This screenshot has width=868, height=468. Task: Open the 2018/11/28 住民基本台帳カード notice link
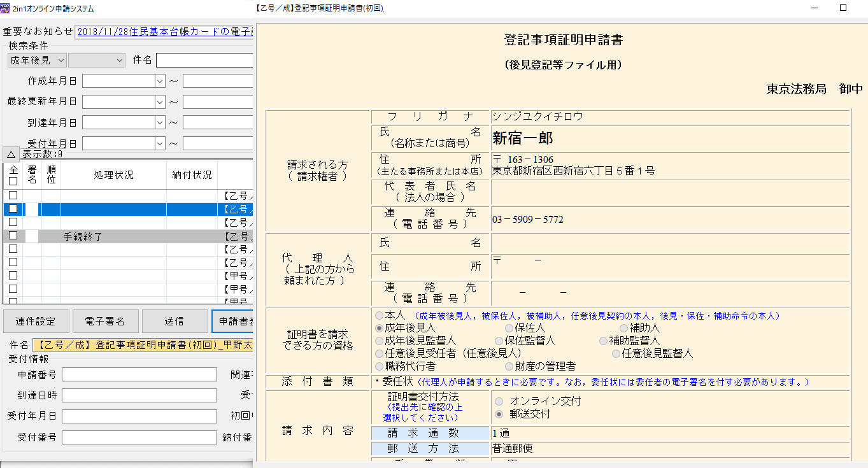tap(164, 31)
